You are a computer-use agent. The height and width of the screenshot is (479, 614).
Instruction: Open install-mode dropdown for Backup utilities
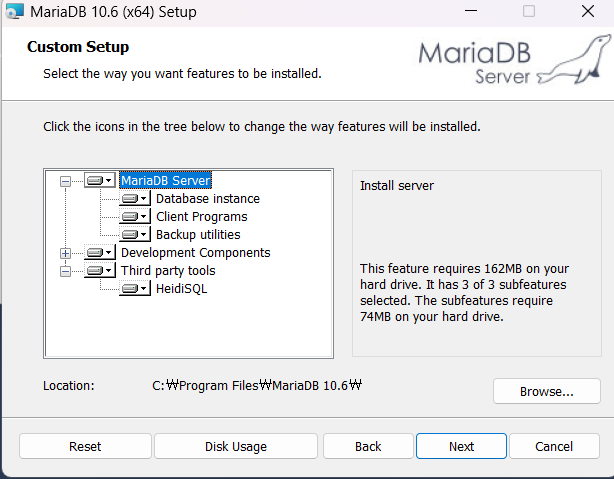[135, 235]
